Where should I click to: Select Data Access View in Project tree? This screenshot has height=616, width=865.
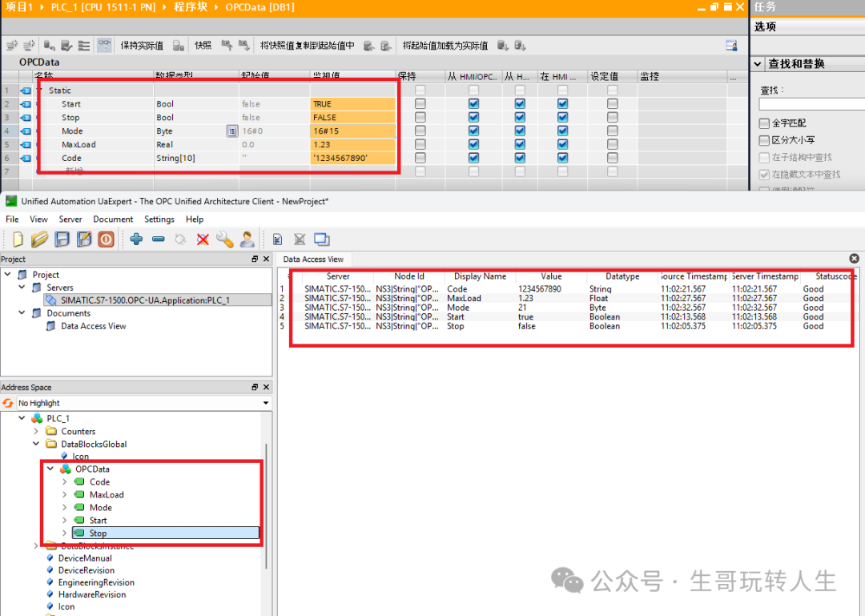click(x=94, y=326)
